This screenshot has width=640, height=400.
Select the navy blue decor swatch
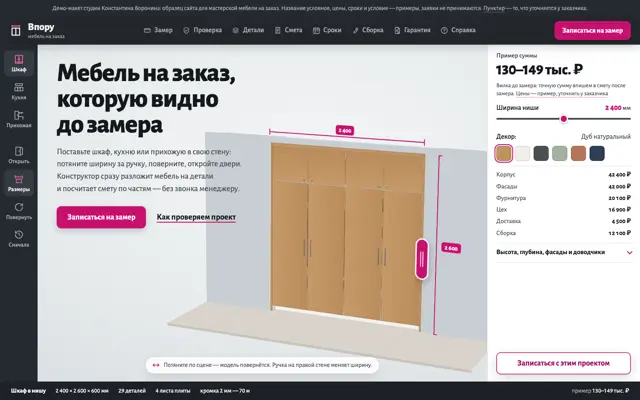597,153
